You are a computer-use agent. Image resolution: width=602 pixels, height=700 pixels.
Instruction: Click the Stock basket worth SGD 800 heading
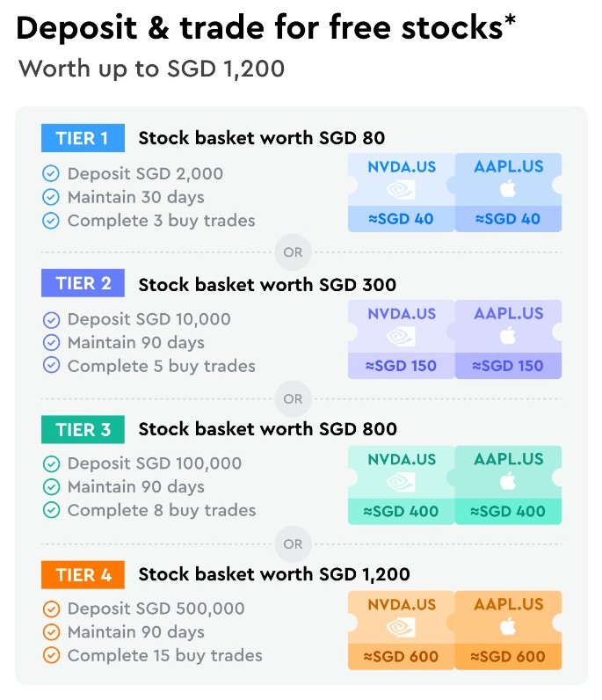[x=268, y=430]
